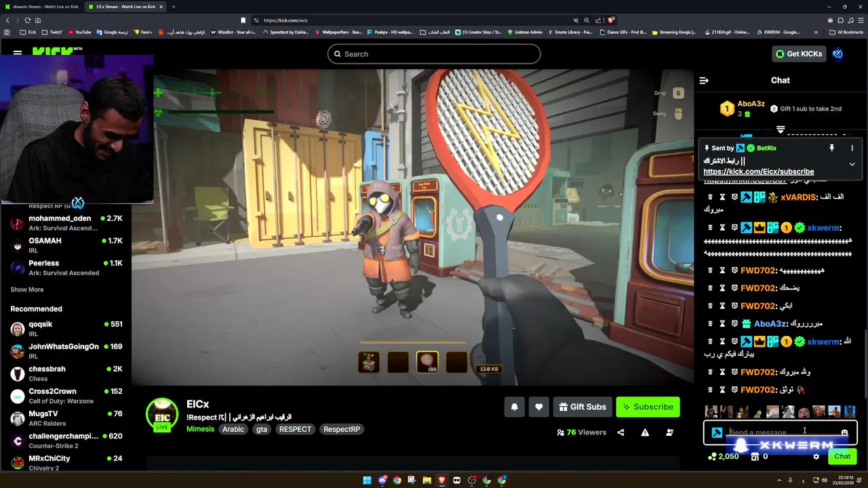Switch to xkwerm Stream browser tab
Screen dimensions: 868x488
[x=43, y=7]
